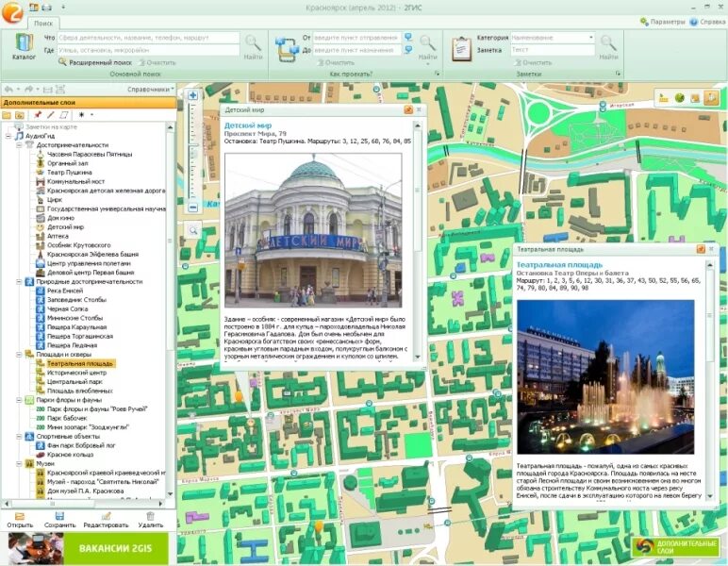Click the last icon on the map toolbar
Image resolution: width=728 pixels, height=566 pixels.
(x=711, y=98)
